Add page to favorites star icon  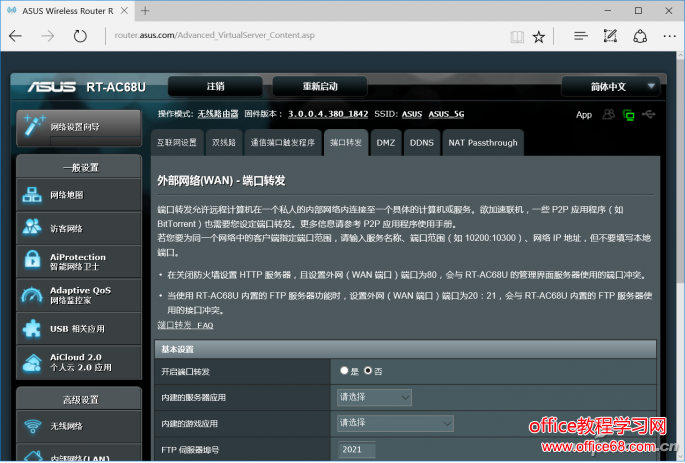coord(539,37)
